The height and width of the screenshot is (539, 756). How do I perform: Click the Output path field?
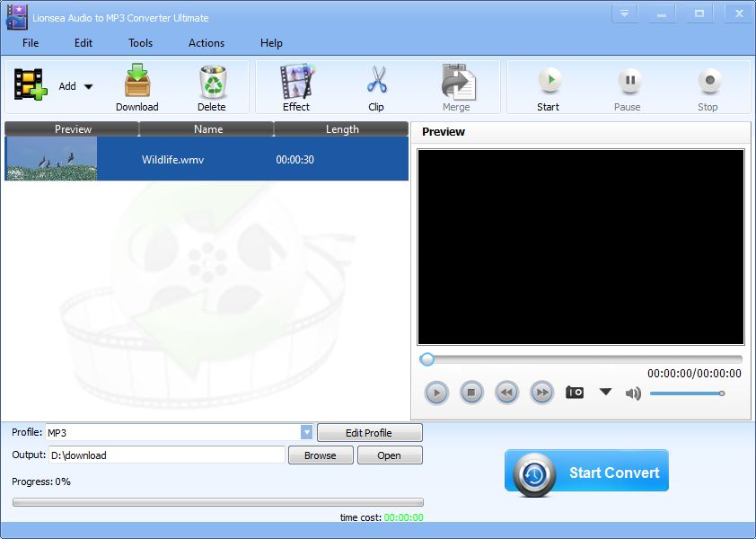pos(167,455)
